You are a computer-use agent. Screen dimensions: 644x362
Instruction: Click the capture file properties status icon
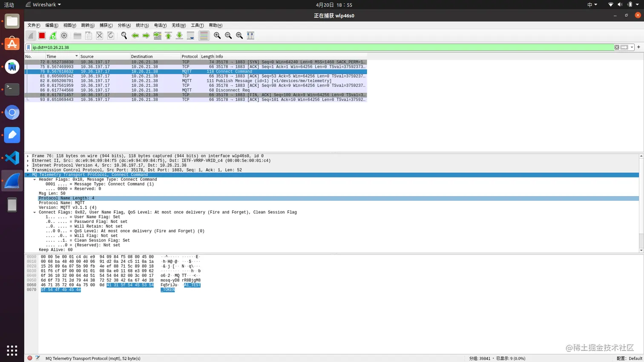tap(37, 358)
